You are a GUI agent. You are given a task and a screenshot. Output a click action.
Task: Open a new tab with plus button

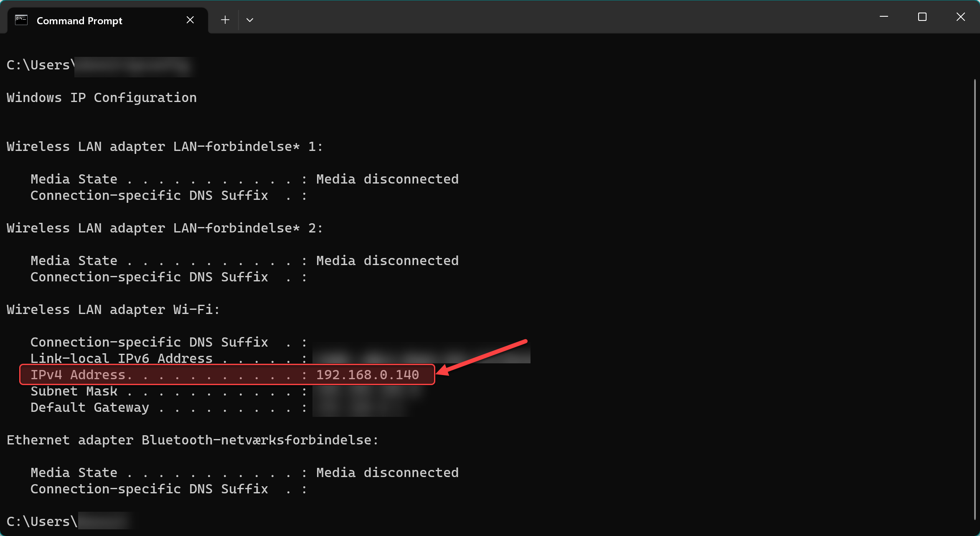tap(225, 20)
